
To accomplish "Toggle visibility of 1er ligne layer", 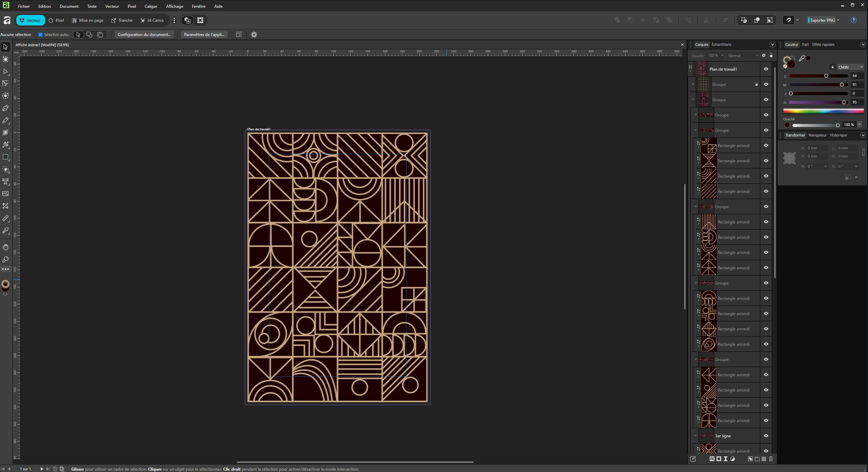I will point(766,436).
